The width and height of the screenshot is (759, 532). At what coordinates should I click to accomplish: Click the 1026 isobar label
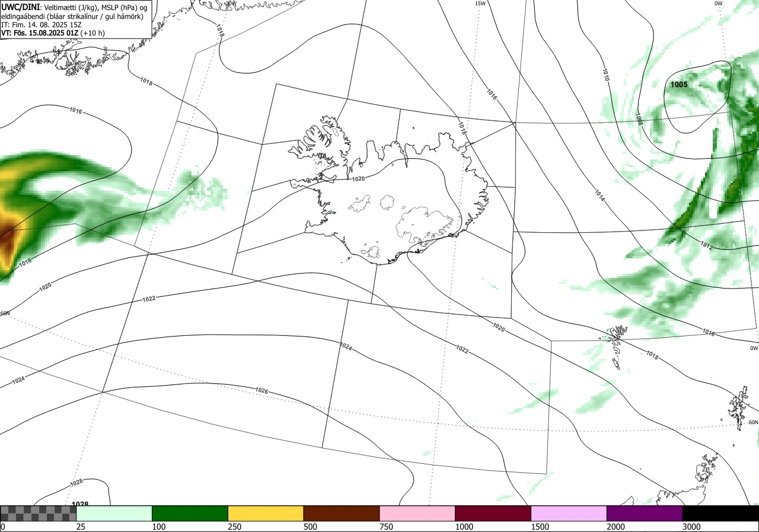[261, 390]
